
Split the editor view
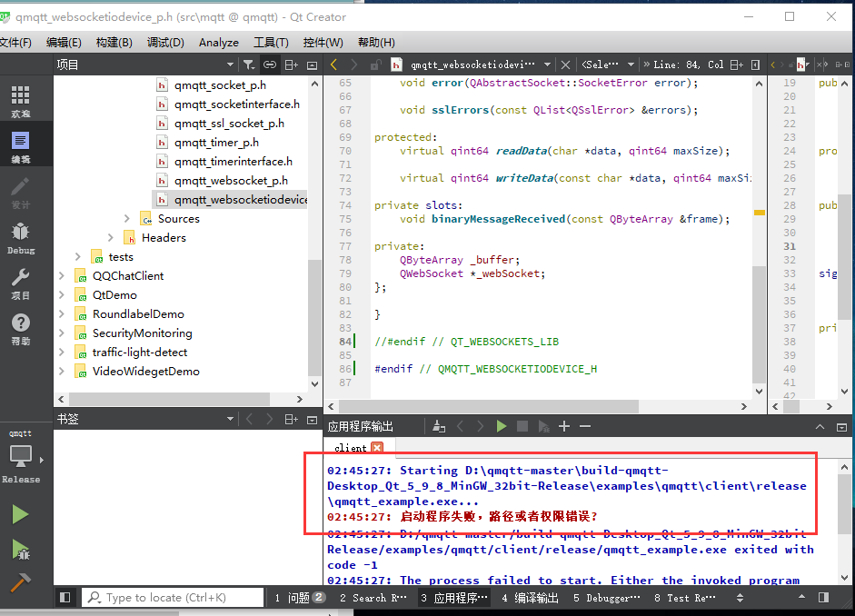point(737,65)
